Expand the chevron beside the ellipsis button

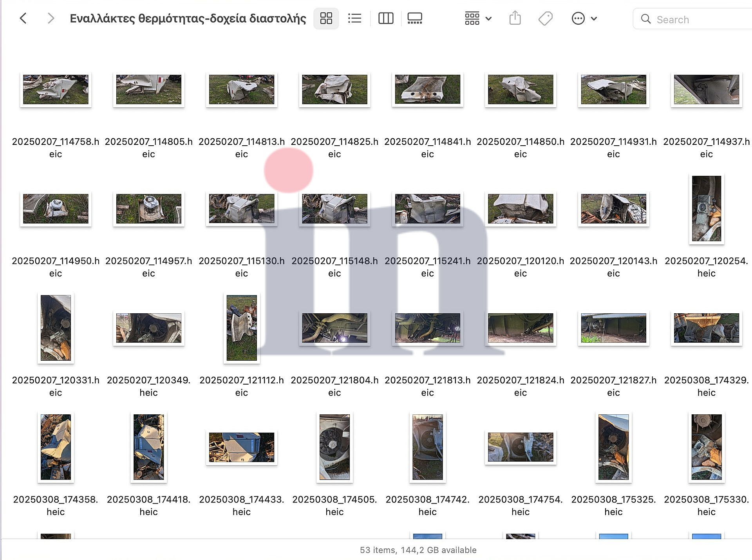click(594, 18)
